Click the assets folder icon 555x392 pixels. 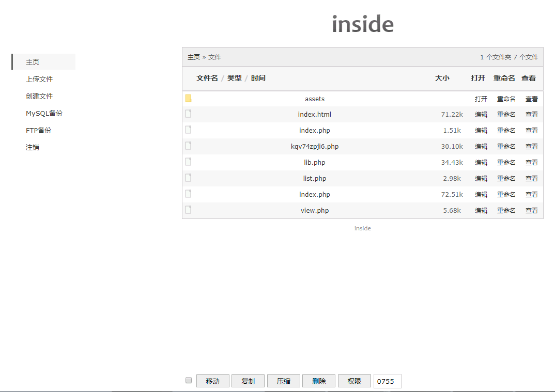[189, 98]
